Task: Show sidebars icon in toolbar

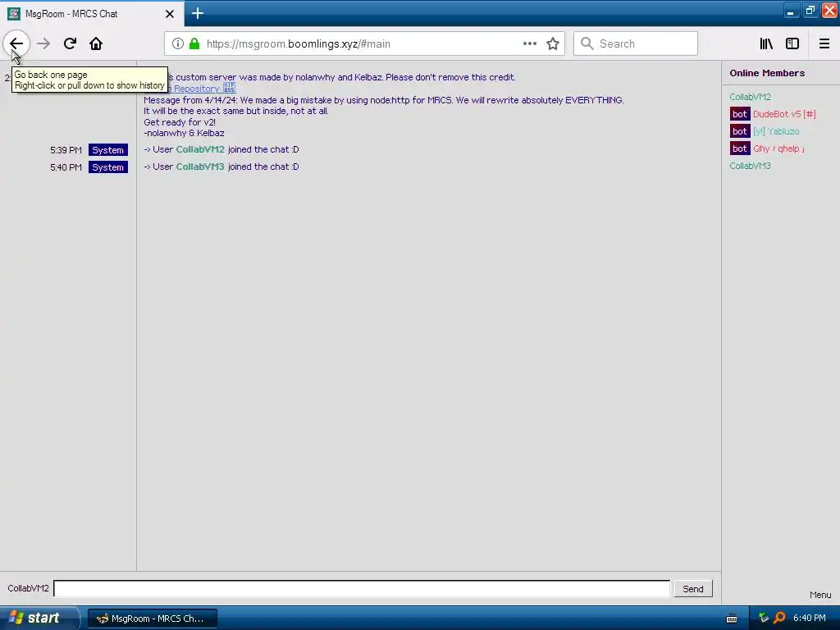Action: 792,43
